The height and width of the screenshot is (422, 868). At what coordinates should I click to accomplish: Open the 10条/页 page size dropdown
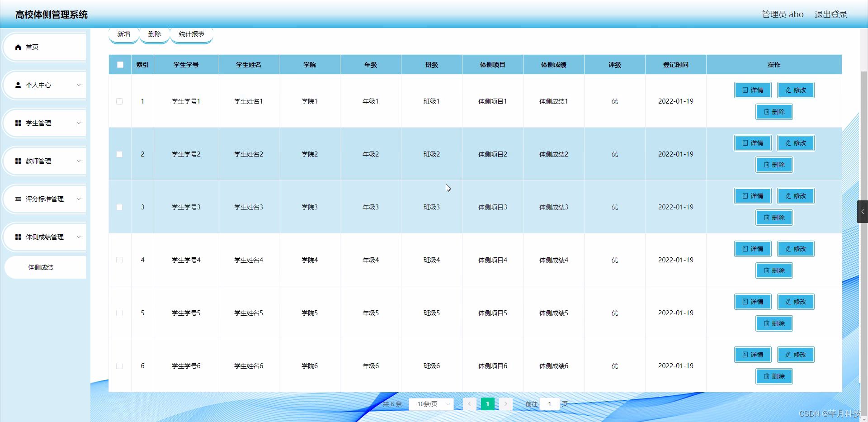[x=431, y=404]
